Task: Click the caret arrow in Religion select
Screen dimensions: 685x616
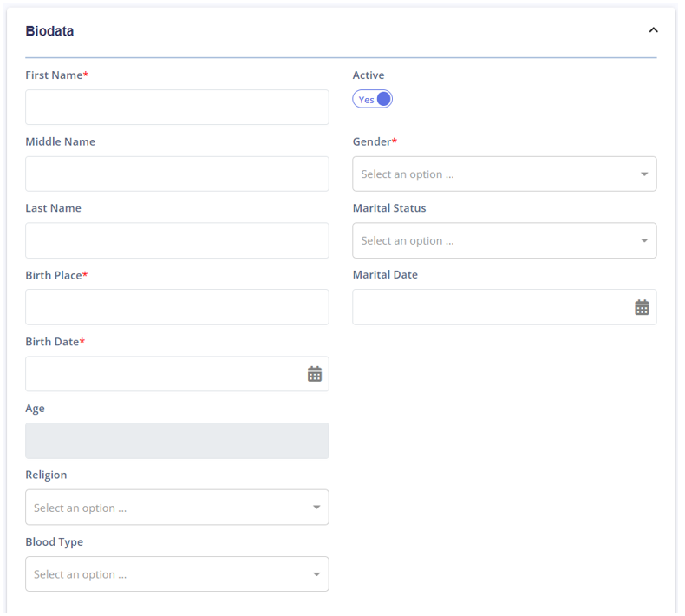Action: coord(316,508)
